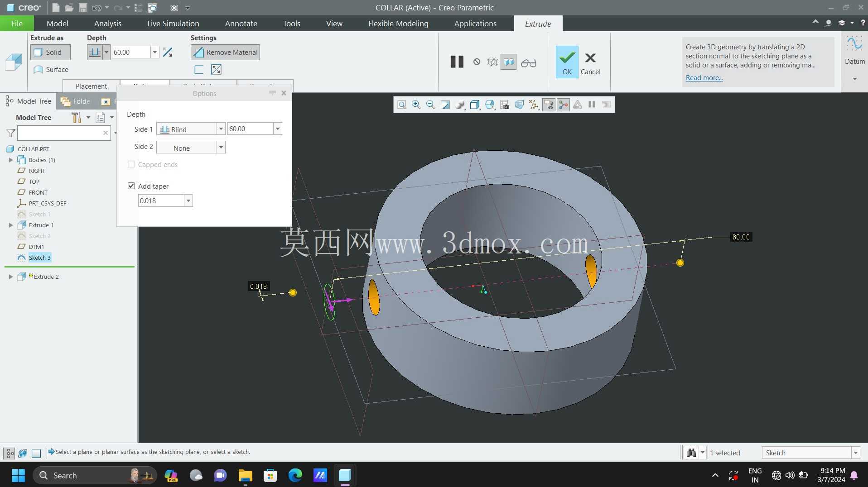Uncheck the Add taper checkbox
868x487 pixels.
[x=131, y=186]
